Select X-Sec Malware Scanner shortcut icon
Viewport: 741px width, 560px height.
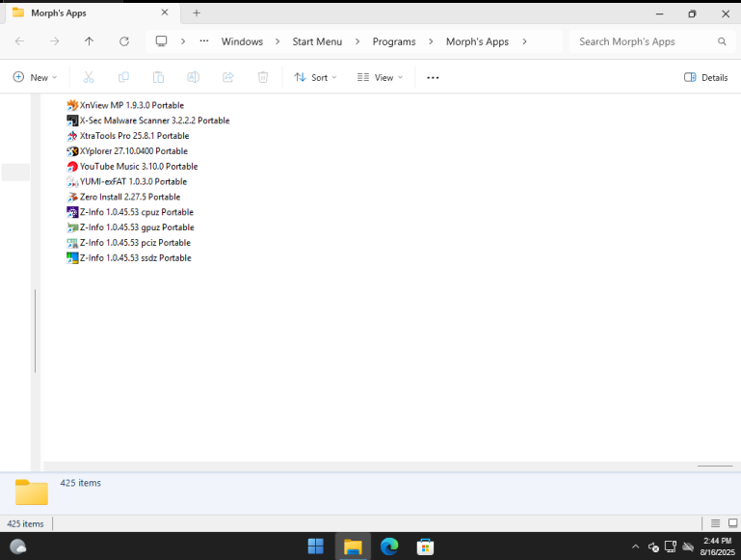(x=72, y=120)
